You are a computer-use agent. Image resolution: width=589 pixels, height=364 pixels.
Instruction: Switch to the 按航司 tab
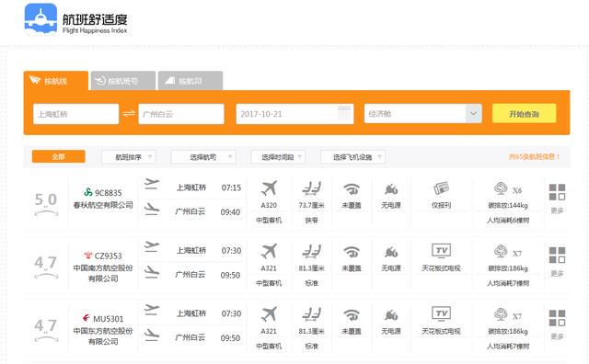[191, 81]
